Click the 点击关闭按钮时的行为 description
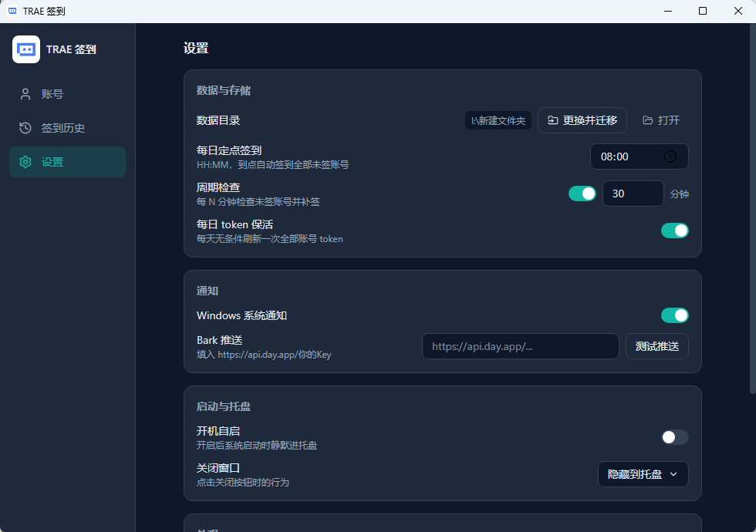This screenshot has width=756, height=532. coord(242,483)
